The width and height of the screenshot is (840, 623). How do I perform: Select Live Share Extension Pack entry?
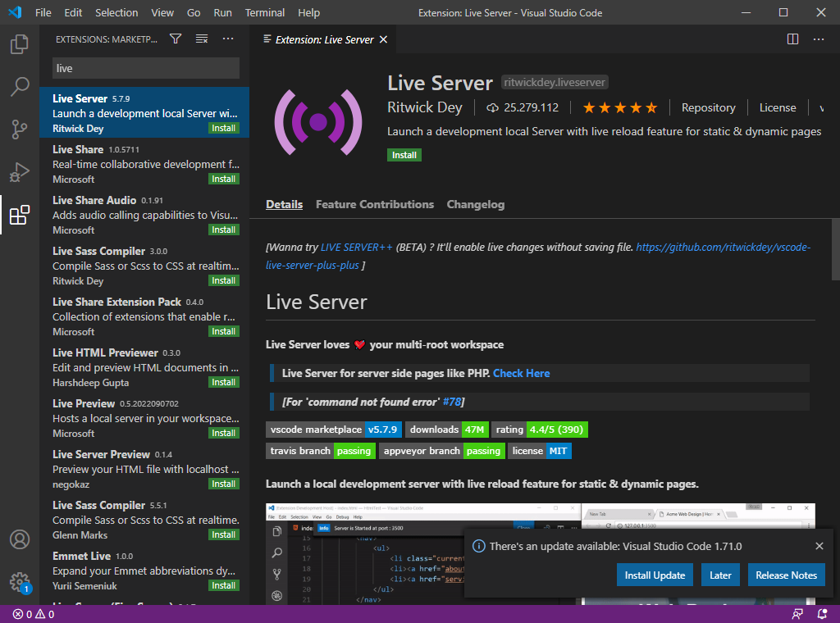click(144, 316)
